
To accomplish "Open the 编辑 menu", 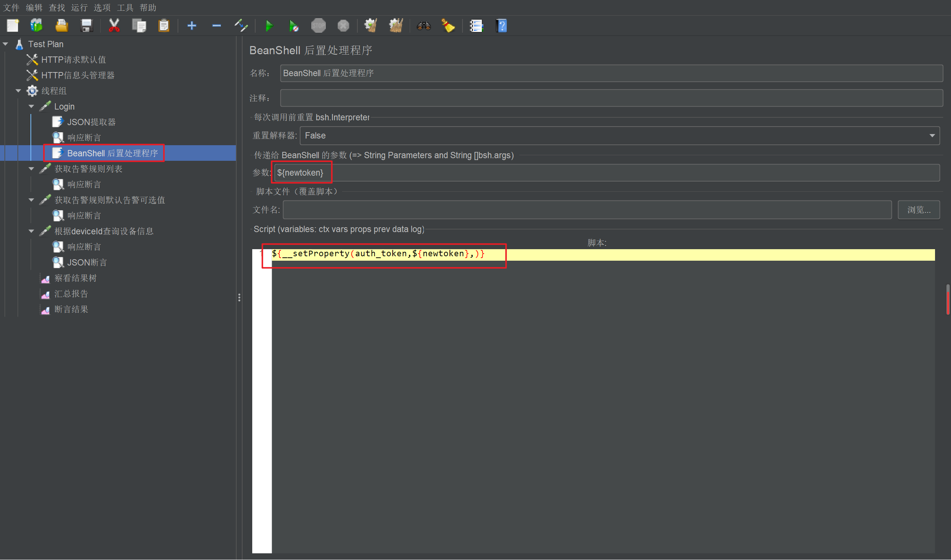I will coord(34,7).
